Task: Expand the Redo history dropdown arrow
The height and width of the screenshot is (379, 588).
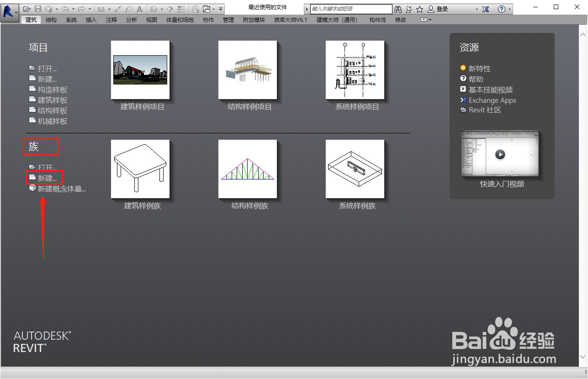Action: pos(90,9)
